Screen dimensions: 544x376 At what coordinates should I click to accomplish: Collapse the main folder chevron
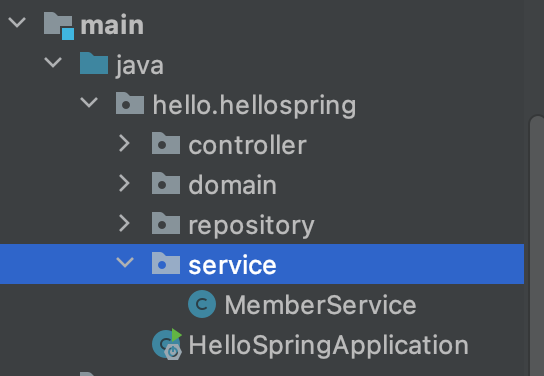tap(17, 23)
